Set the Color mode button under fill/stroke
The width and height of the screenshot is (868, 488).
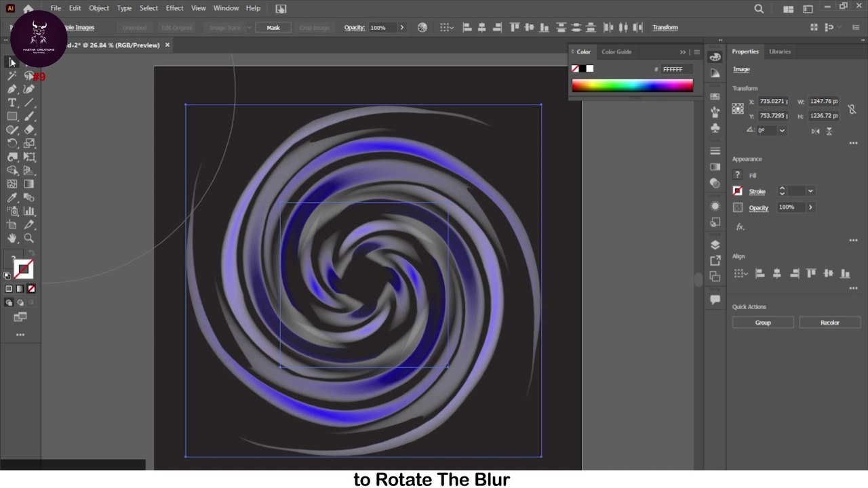point(9,289)
